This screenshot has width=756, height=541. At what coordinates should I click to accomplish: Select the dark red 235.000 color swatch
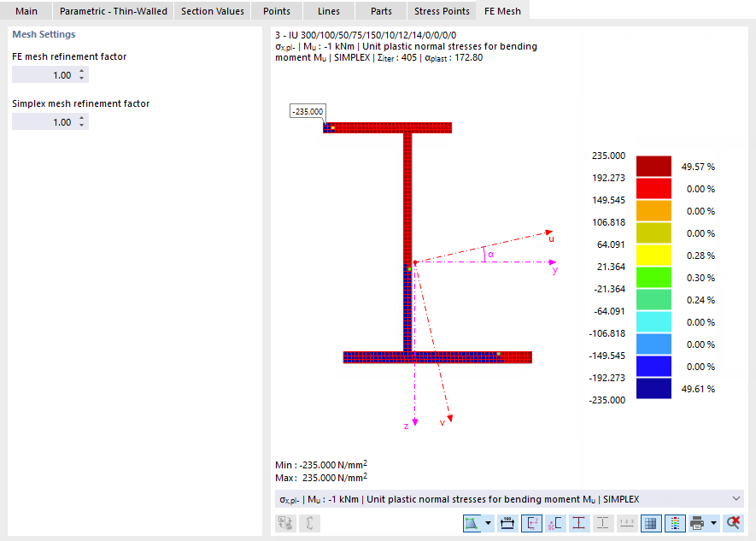(653, 166)
